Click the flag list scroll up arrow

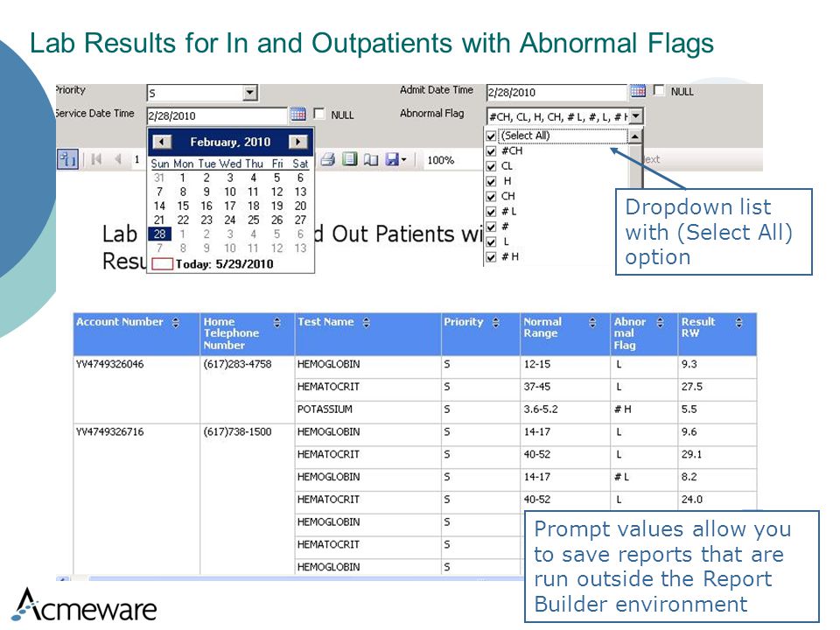pyautogui.click(x=635, y=136)
